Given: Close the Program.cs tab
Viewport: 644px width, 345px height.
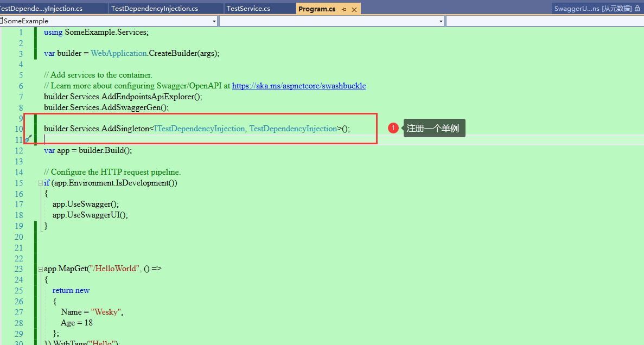Looking at the screenshot, I should pos(354,9).
